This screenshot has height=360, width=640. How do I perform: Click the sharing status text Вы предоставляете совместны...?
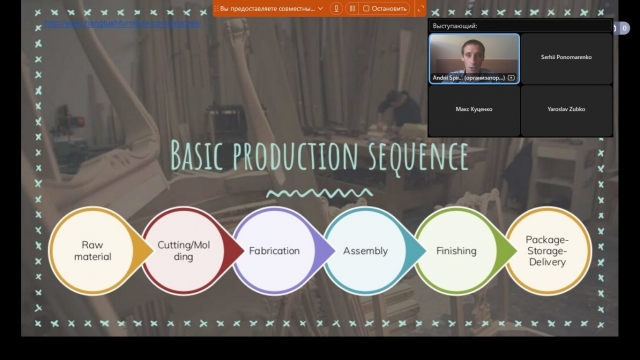pyautogui.click(x=267, y=8)
